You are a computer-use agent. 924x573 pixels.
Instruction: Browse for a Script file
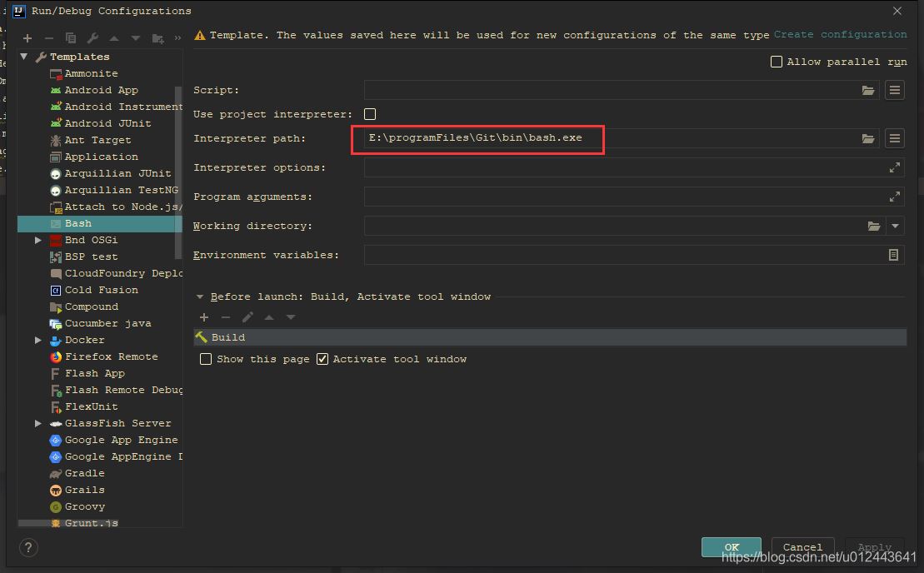[x=869, y=90]
